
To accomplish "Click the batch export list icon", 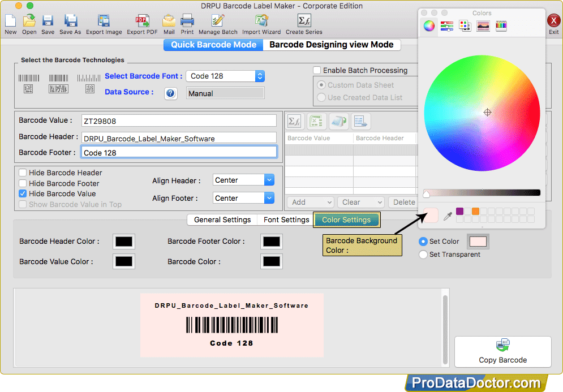I will pos(361,121).
